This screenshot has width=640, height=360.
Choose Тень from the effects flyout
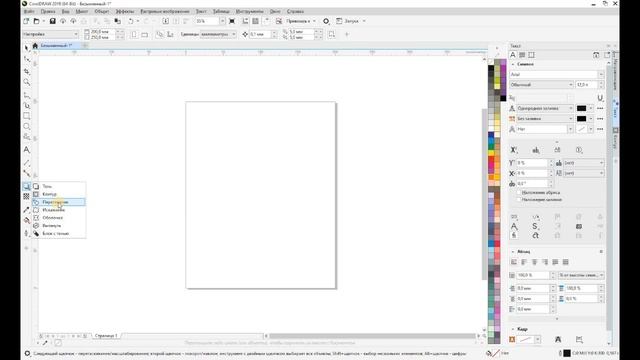(x=59, y=186)
